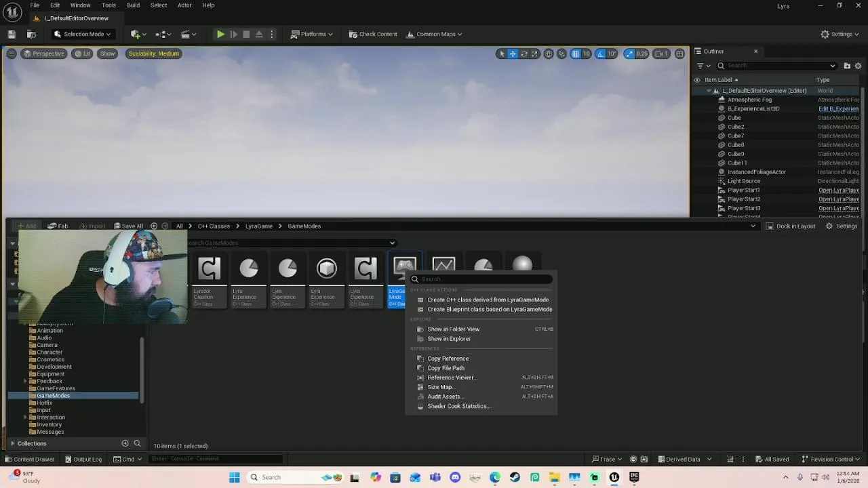This screenshot has width=868, height=488.
Task: Expand the Feedback folder
Action: click(x=25, y=382)
